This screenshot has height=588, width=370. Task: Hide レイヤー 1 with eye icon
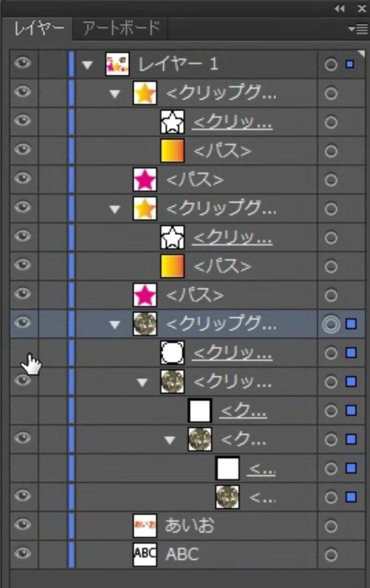(22, 64)
